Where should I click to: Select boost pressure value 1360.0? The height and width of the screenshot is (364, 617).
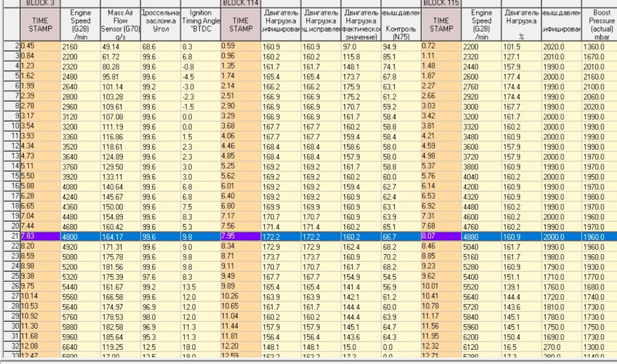click(599, 46)
